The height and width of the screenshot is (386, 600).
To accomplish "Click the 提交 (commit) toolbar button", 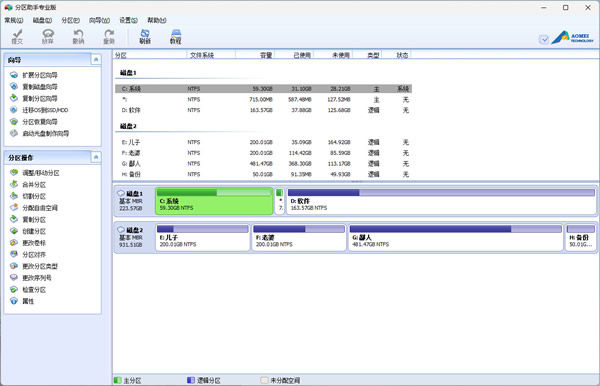I will 17,37.
